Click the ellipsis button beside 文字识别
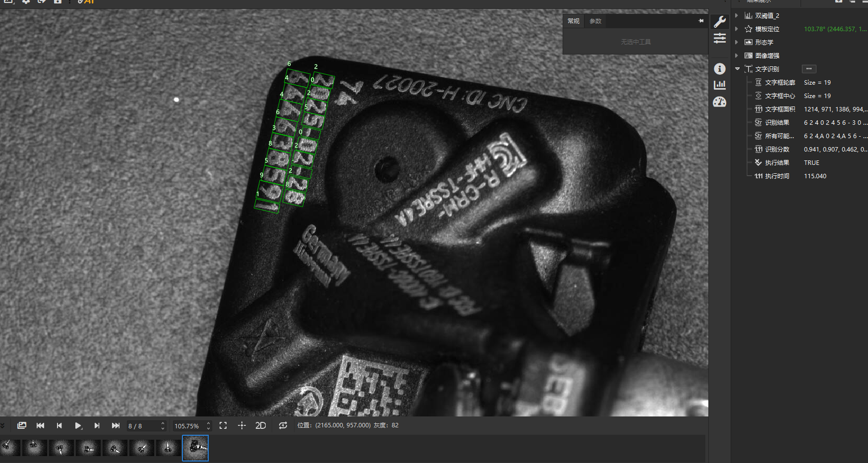The image size is (868, 463). [x=809, y=69]
